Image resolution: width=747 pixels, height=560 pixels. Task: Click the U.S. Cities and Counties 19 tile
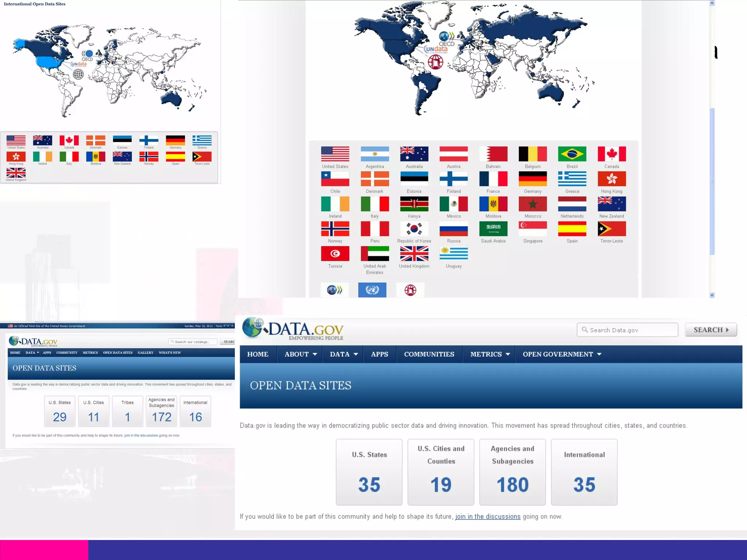click(441, 472)
